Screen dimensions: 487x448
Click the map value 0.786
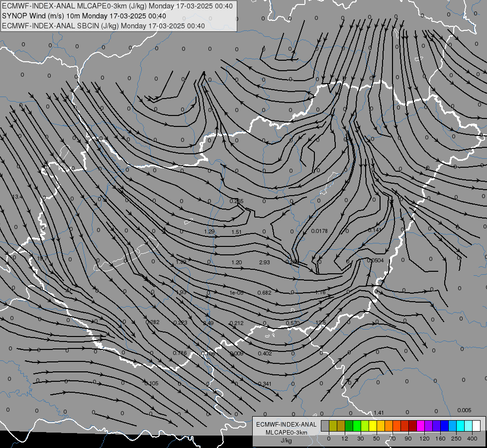coord(180,353)
